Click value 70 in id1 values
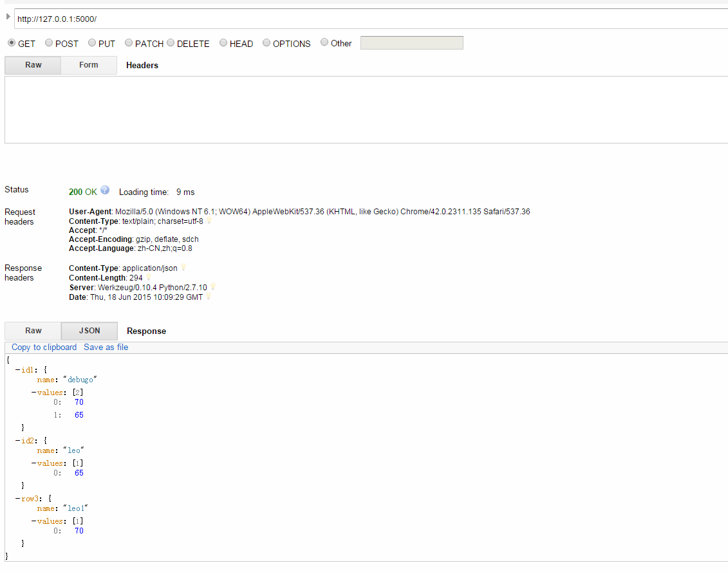The width and height of the screenshot is (728, 574). point(79,402)
